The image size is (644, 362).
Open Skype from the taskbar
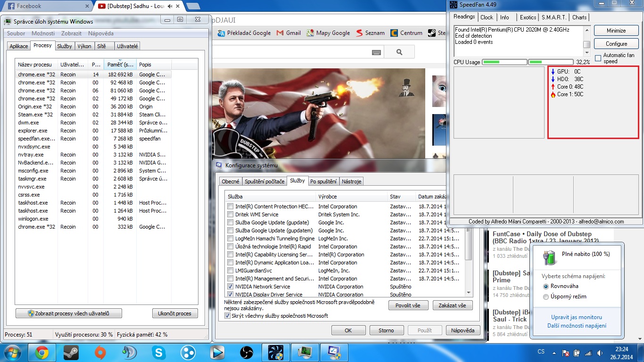[x=158, y=352]
